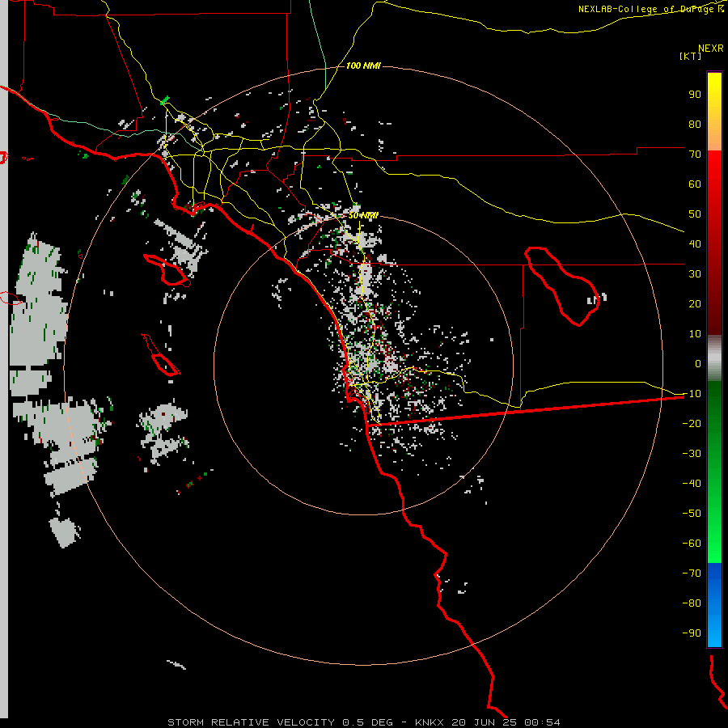This screenshot has height=728, width=728.
Task: Click the 60 tick label on scale
Action: (695, 184)
